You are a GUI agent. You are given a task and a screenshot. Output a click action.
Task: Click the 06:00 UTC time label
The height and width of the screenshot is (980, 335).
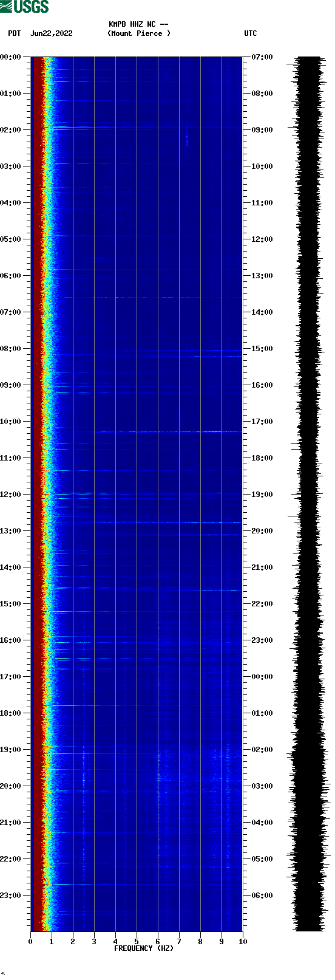click(262, 896)
